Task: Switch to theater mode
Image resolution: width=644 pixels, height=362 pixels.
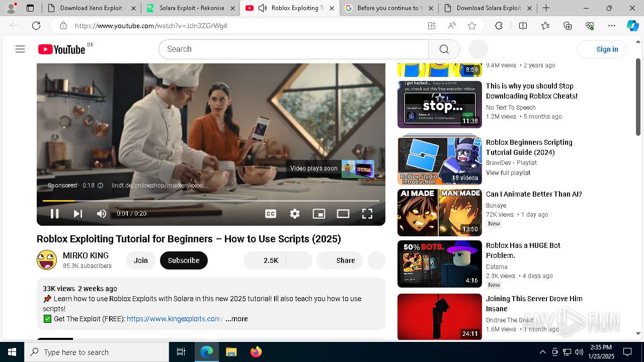Action: [343, 214]
